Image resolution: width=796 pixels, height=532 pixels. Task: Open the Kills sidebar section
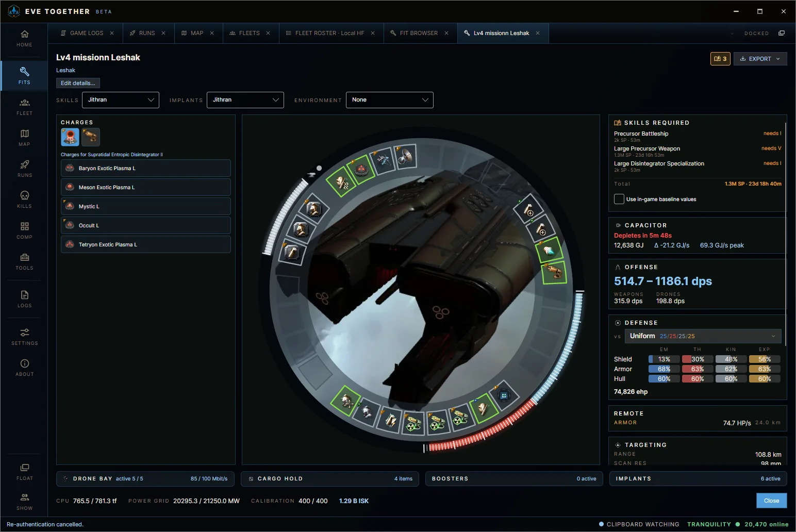(x=24, y=199)
